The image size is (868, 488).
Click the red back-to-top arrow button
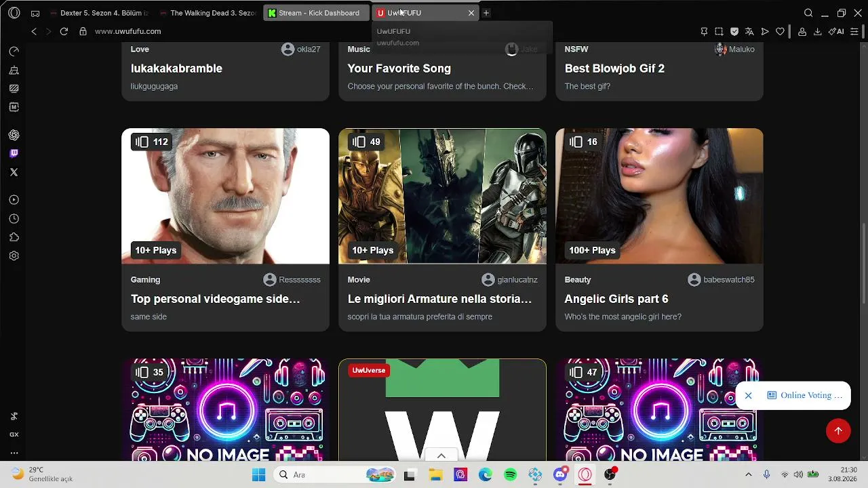(838, 431)
